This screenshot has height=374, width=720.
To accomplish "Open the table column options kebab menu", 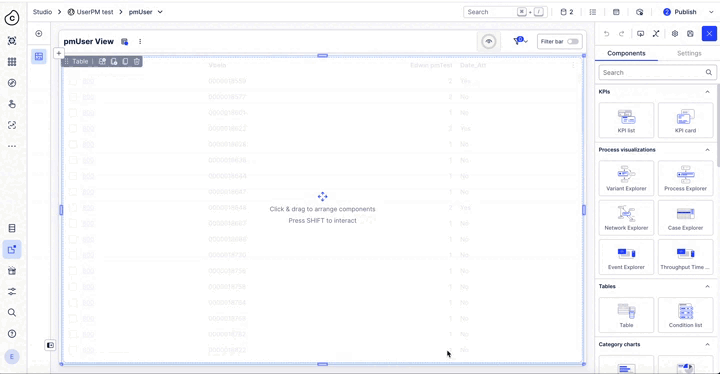I will [573, 65].
